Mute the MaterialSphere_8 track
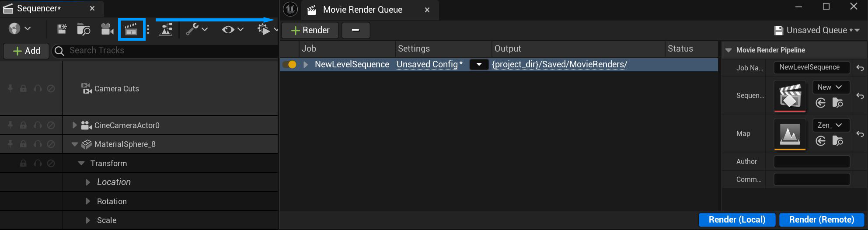The image size is (868, 230). (x=51, y=144)
